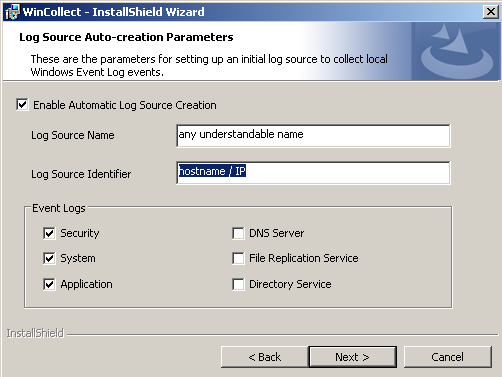
Task: Click the Log Source Identifier input field
Action: click(313, 173)
